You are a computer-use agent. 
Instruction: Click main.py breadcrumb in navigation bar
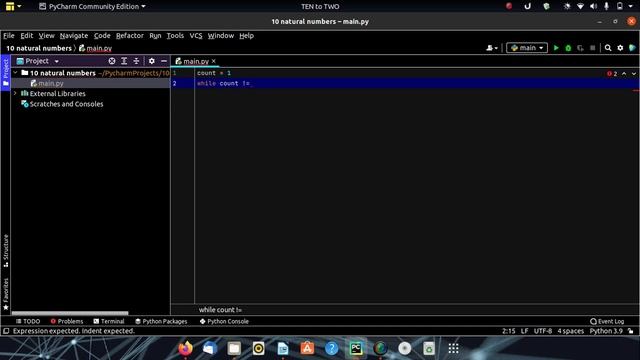point(96,48)
